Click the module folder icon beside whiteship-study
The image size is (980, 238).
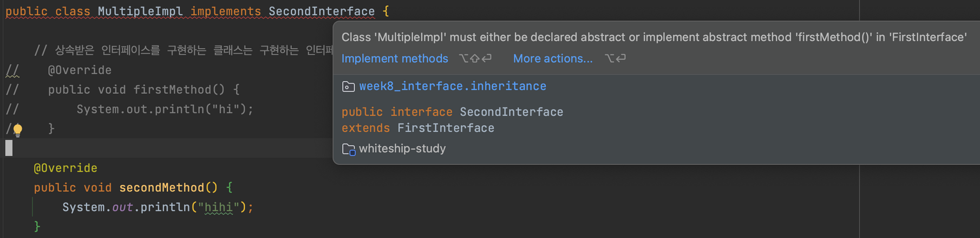tap(349, 149)
